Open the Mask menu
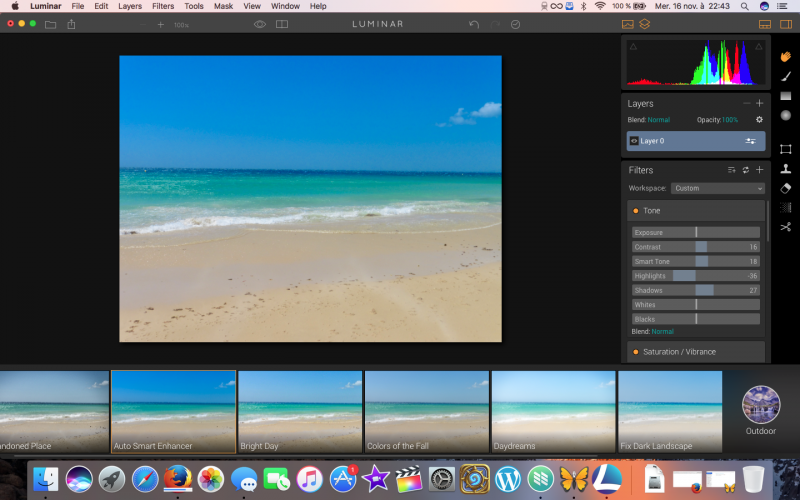 click(x=223, y=6)
